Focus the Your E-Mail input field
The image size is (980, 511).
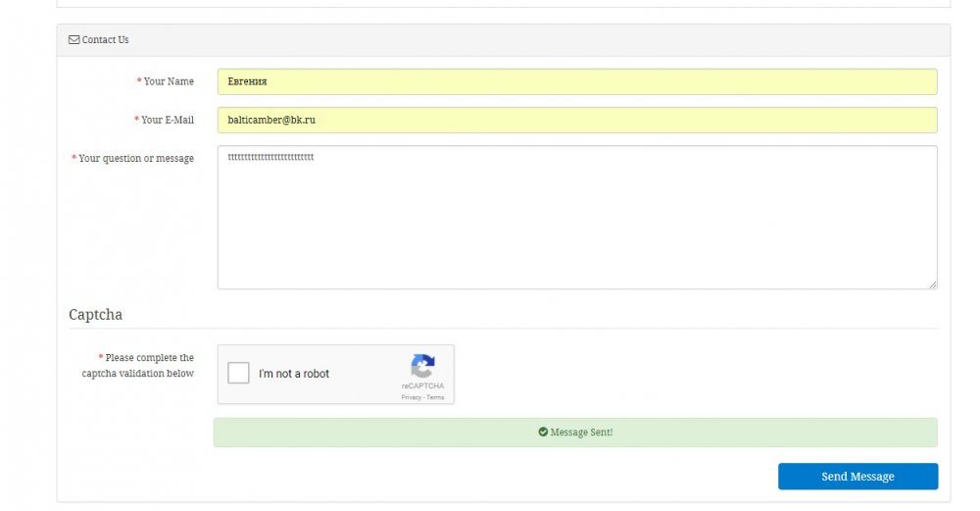pyautogui.click(x=577, y=120)
